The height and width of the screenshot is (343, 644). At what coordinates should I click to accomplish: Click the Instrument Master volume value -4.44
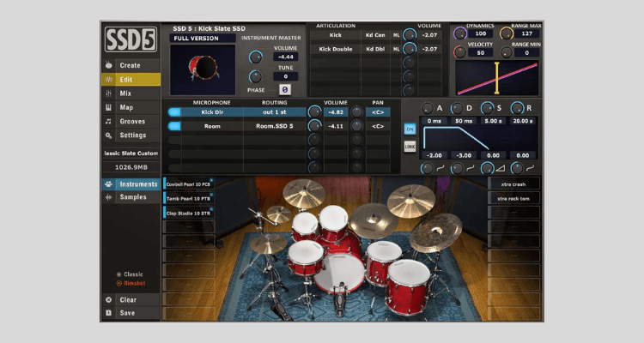[x=285, y=57]
